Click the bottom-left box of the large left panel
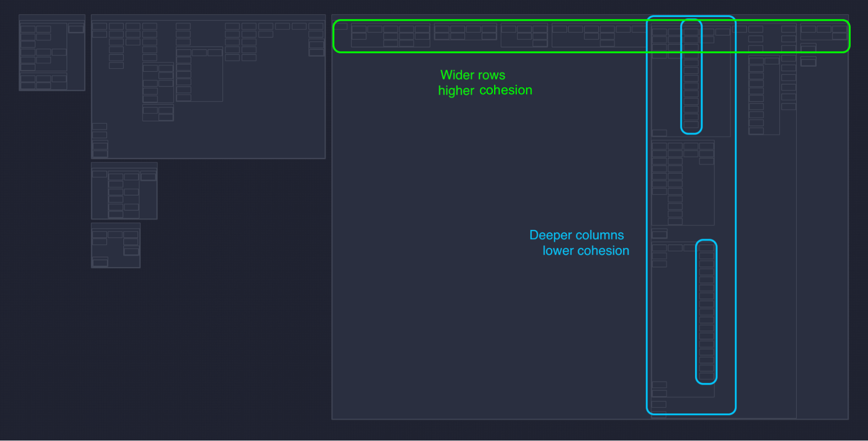This screenshot has width=868, height=441. 100,154
